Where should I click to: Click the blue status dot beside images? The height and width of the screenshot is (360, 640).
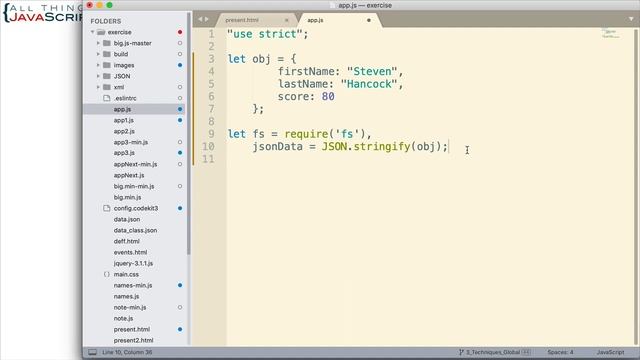coord(180,65)
